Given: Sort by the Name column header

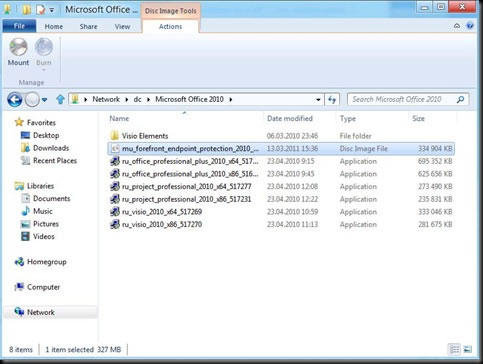Looking at the screenshot, I should point(119,119).
